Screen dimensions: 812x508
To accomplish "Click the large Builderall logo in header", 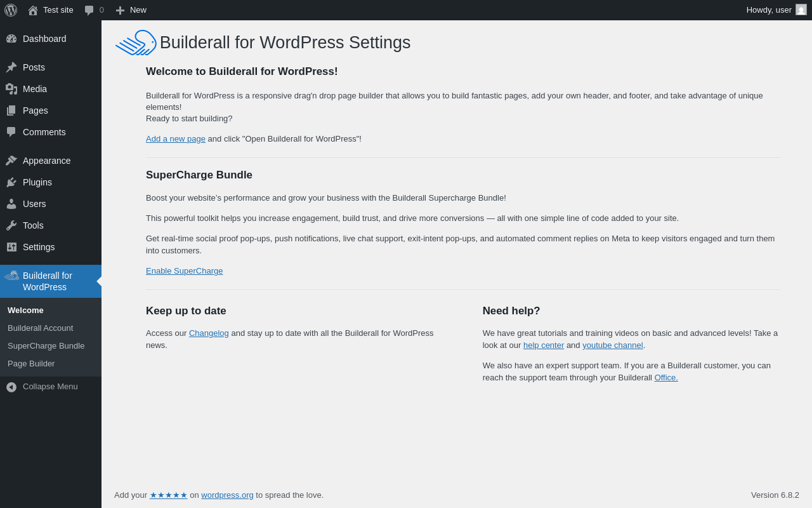I will (x=136, y=43).
